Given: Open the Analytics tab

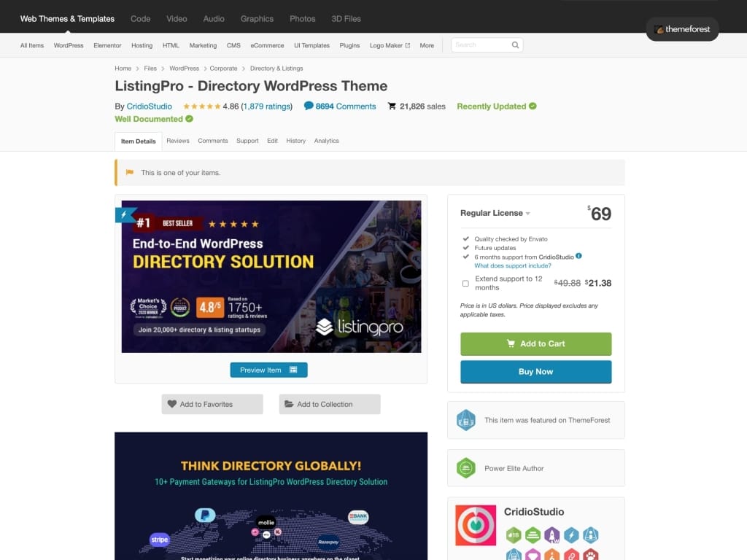Looking at the screenshot, I should [x=326, y=141].
